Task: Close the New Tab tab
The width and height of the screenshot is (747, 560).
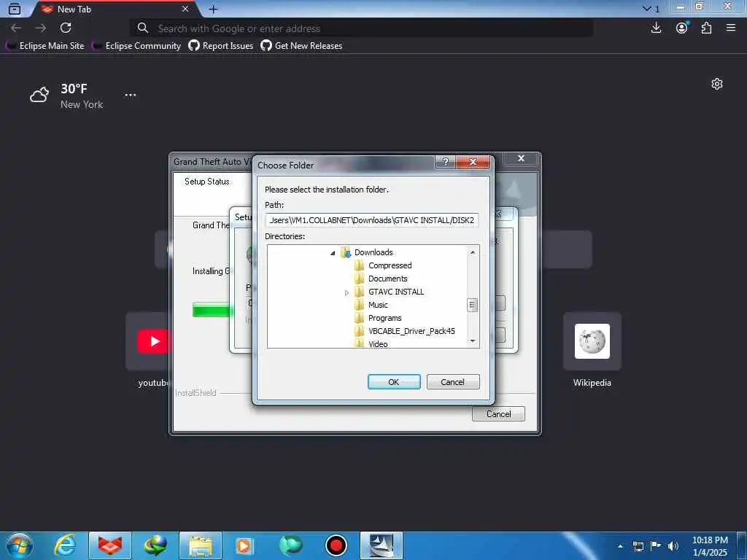Action: 185,9
